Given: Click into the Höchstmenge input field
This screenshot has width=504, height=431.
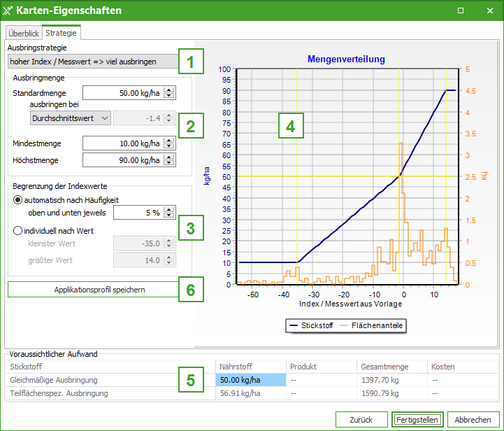Looking at the screenshot, I should [122, 160].
